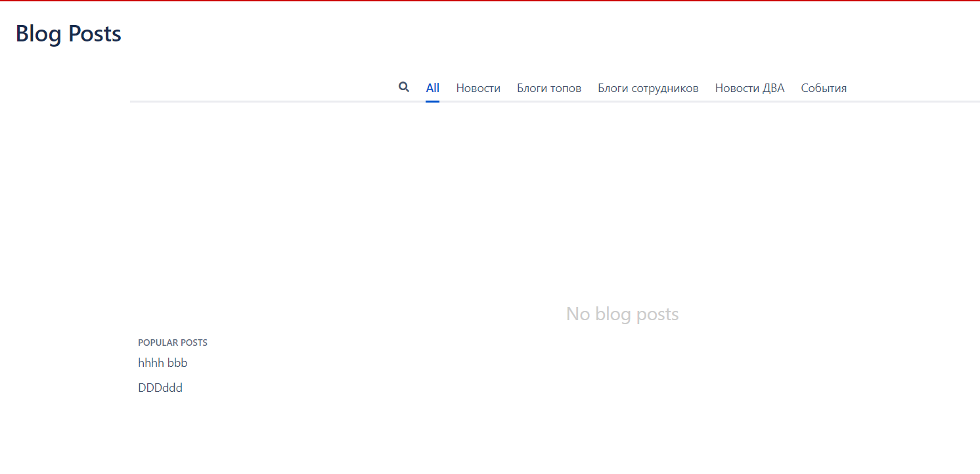Switch to the Новости tab
The width and height of the screenshot is (980, 474).
click(478, 88)
